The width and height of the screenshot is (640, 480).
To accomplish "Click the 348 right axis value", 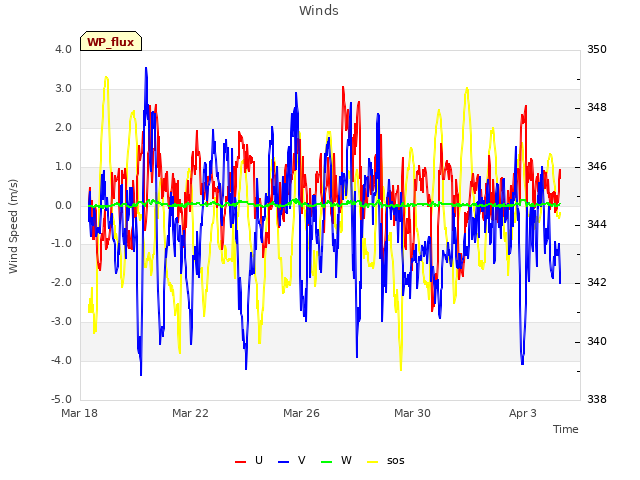I will tap(597, 108).
